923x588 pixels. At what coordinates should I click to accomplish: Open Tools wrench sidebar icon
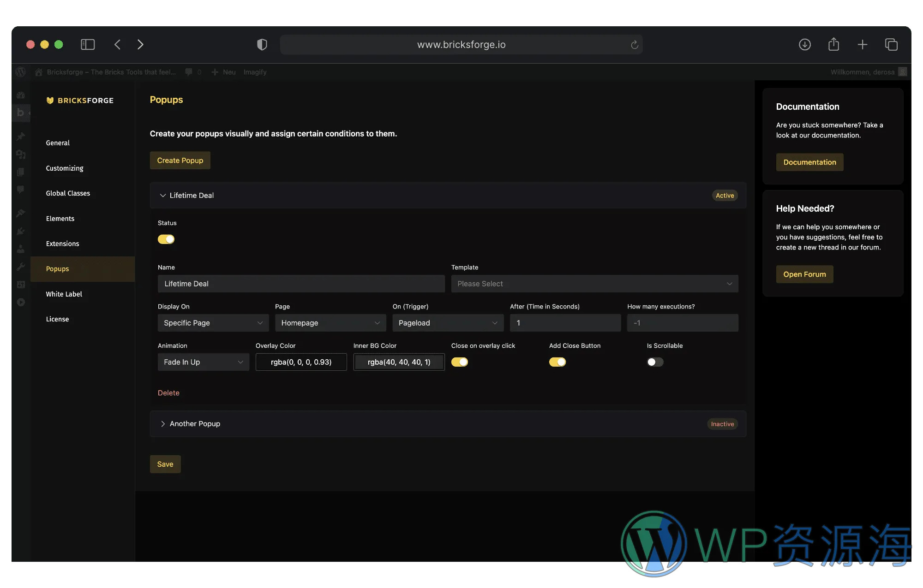(x=21, y=267)
